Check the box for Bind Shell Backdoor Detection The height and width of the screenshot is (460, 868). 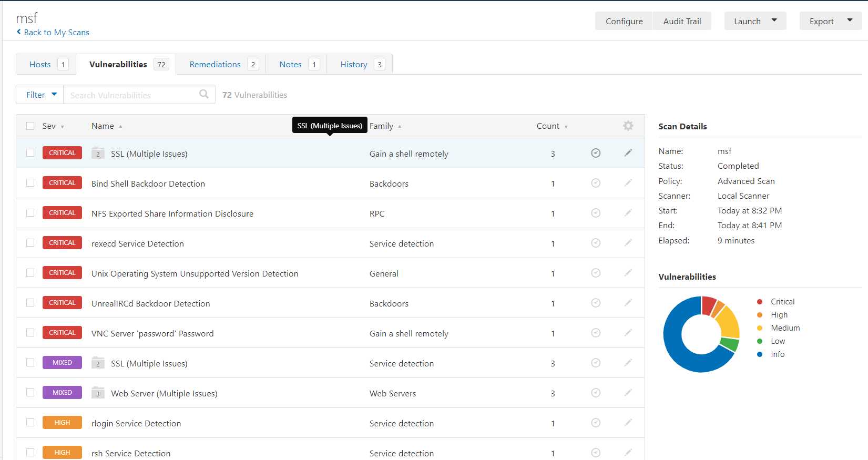(30, 182)
